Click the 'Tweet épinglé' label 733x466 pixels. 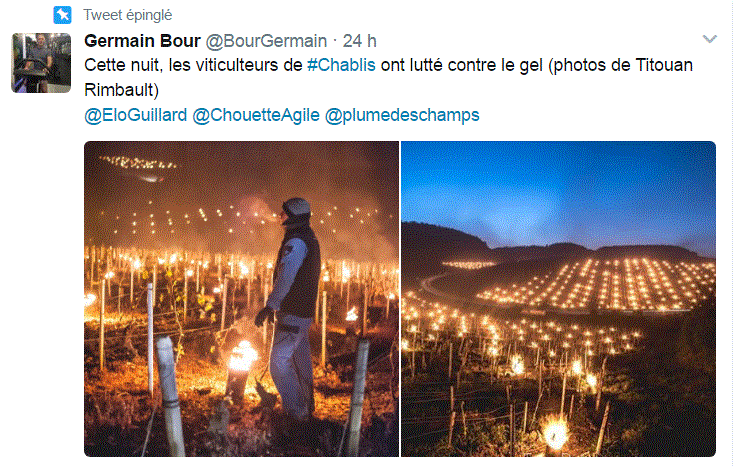pos(128,15)
